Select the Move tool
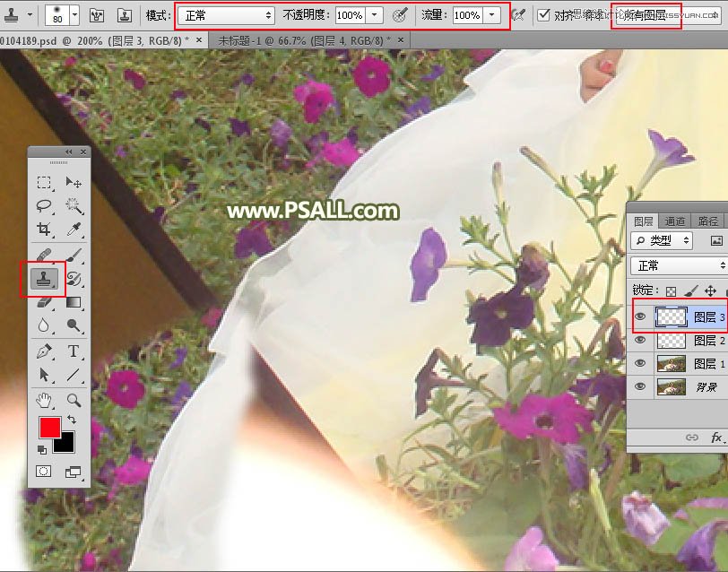The image size is (728, 572). tap(74, 183)
